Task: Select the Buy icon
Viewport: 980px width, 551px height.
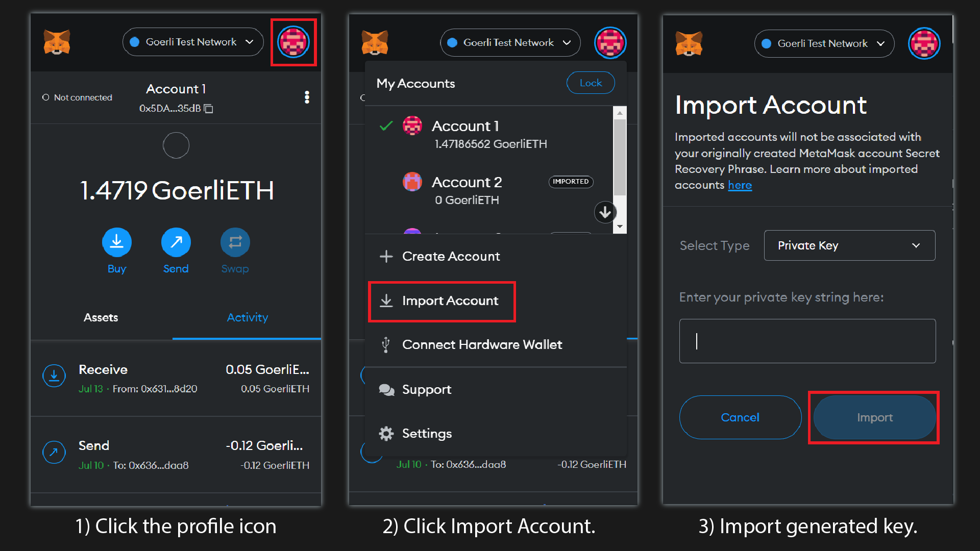Action: coord(116,242)
